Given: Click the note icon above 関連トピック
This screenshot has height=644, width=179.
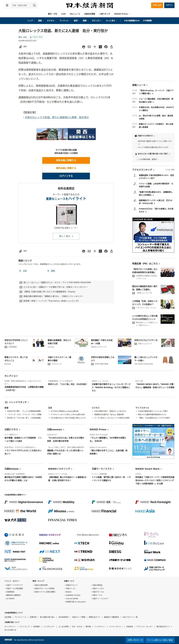Looking at the screenshot, I should click(95, 251).
